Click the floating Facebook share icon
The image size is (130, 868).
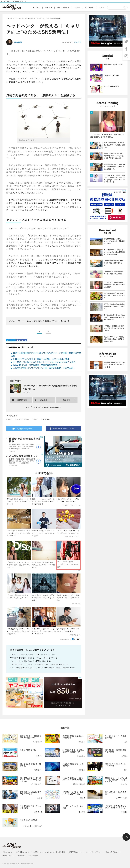point(126,49)
